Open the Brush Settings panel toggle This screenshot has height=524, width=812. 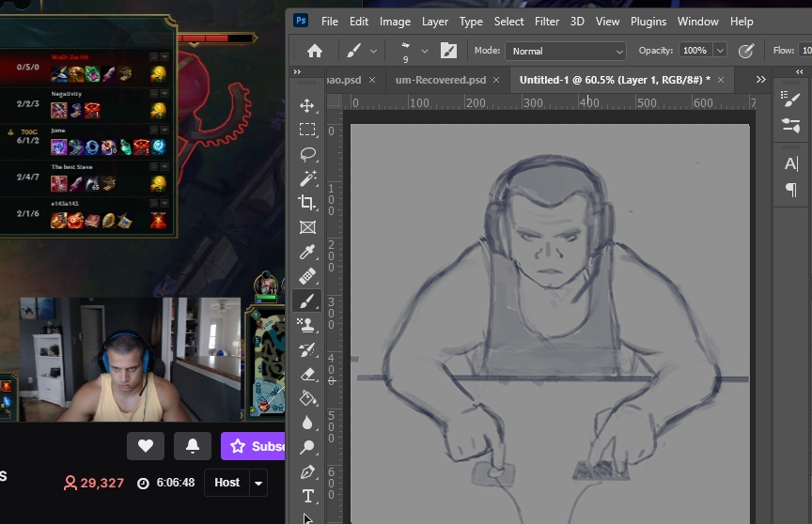click(x=448, y=51)
